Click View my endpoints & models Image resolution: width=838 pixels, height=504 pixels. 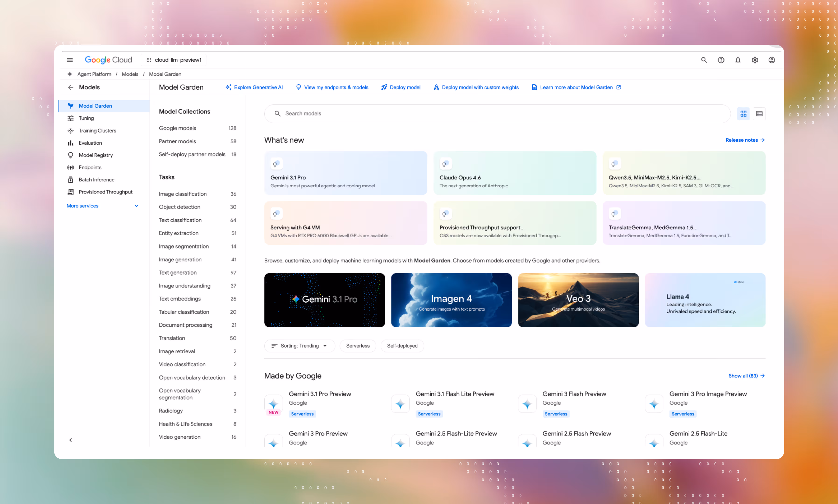[x=332, y=87]
